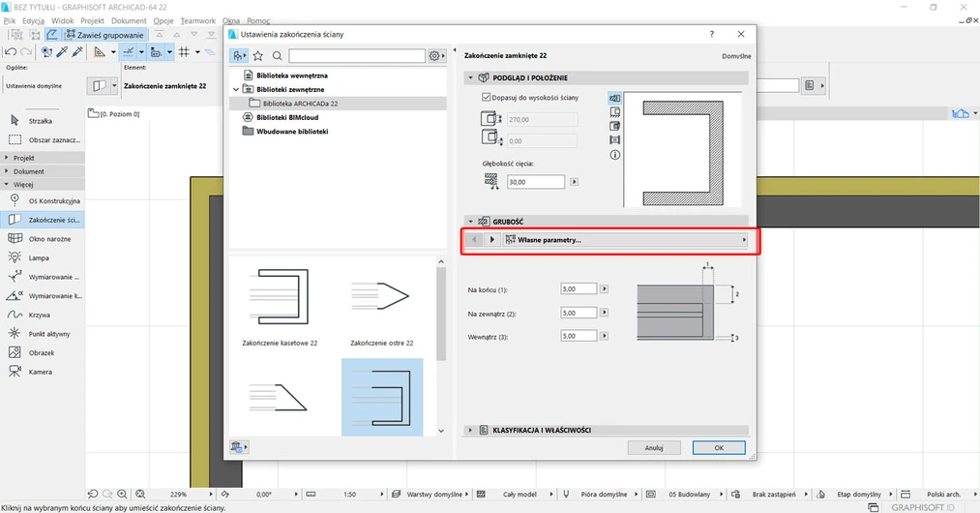The image size is (980, 513).
Task: Select Biblioteka wewnętrzna in library tree
Action: (x=292, y=75)
